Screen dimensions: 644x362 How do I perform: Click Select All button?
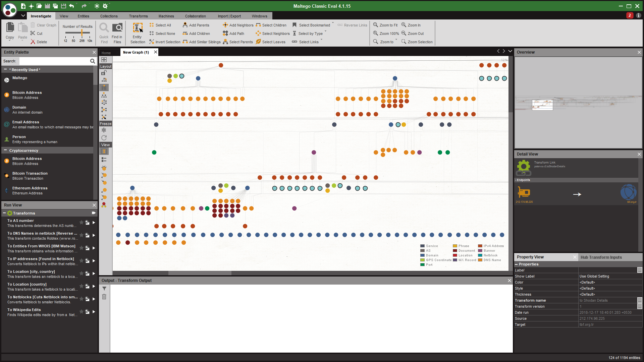[160, 25]
